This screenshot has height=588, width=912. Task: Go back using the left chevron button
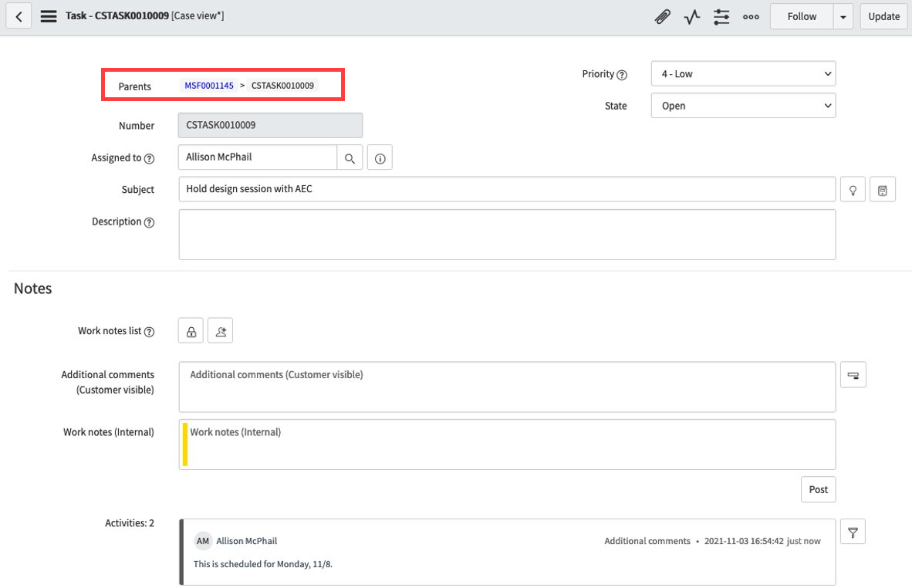[x=19, y=16]
